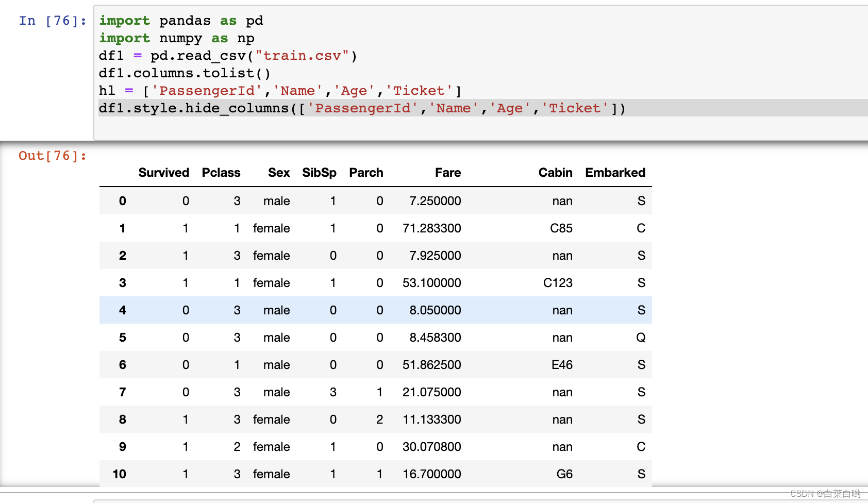Screen dimensions: 868x503
Task: Click the 'import pandas as pd' code line
Action: point(181,21)
